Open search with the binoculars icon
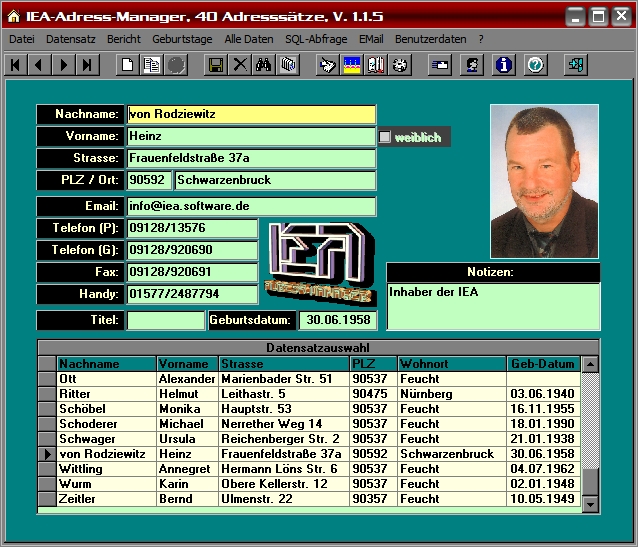 click(x=264, y=65)
